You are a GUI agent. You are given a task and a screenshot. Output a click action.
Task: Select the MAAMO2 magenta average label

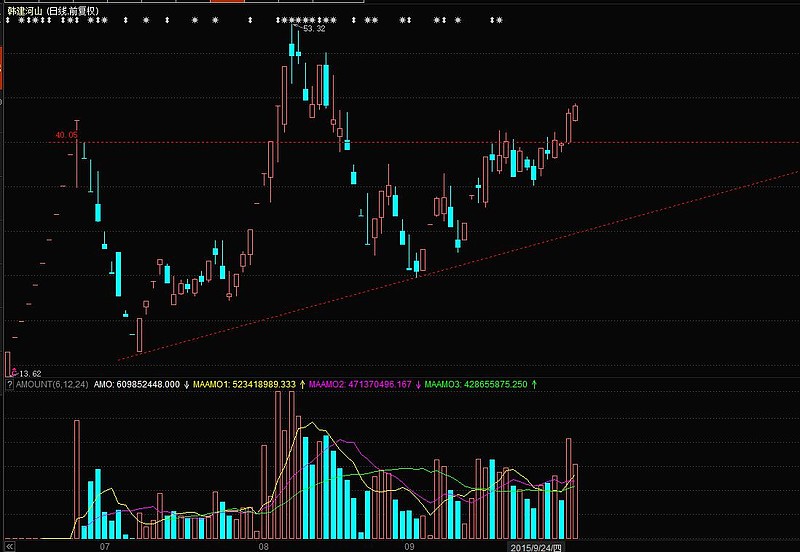[328, 384]
